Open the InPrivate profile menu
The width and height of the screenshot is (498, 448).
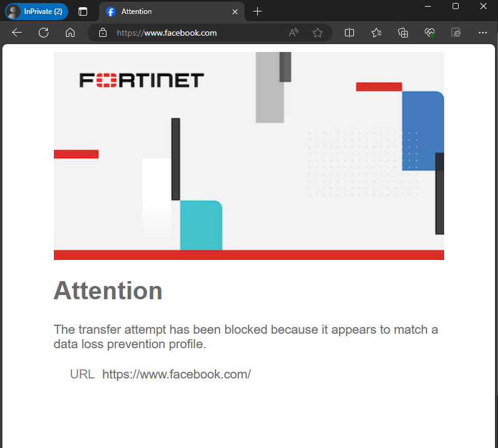tap(35, 11)
